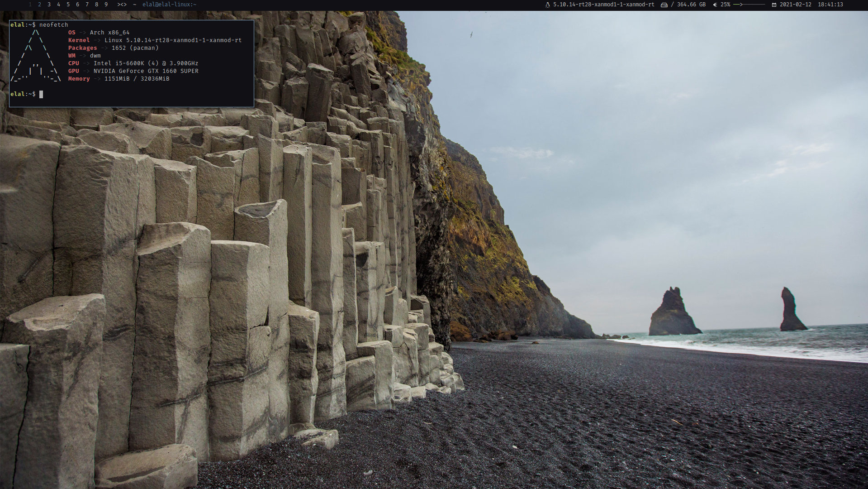868x489 pixels.
Task: Switch to dwm tag 4
Action: click(58, 5)
